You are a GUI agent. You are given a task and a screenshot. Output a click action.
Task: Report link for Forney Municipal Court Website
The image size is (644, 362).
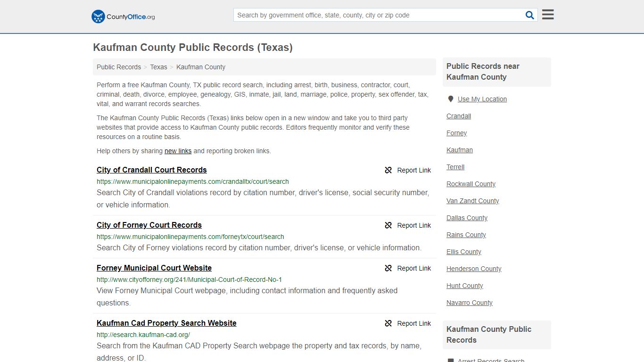(414, 268)
